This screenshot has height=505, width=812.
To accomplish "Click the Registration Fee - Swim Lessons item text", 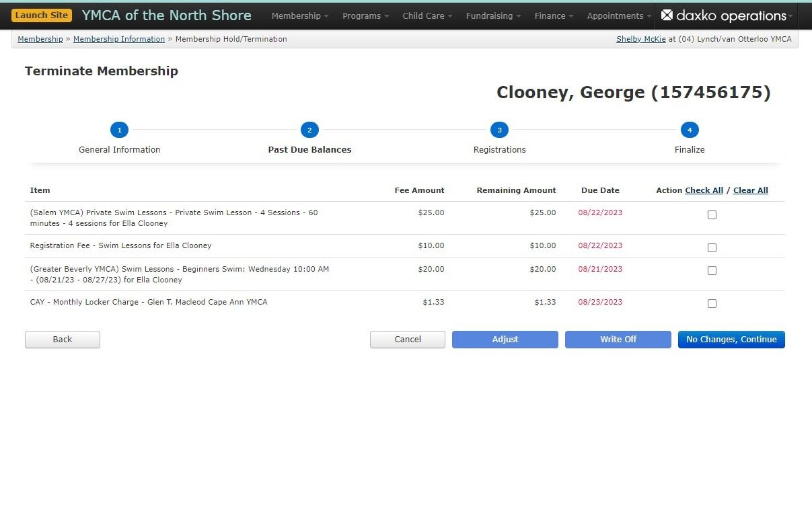I will point(121,245).
